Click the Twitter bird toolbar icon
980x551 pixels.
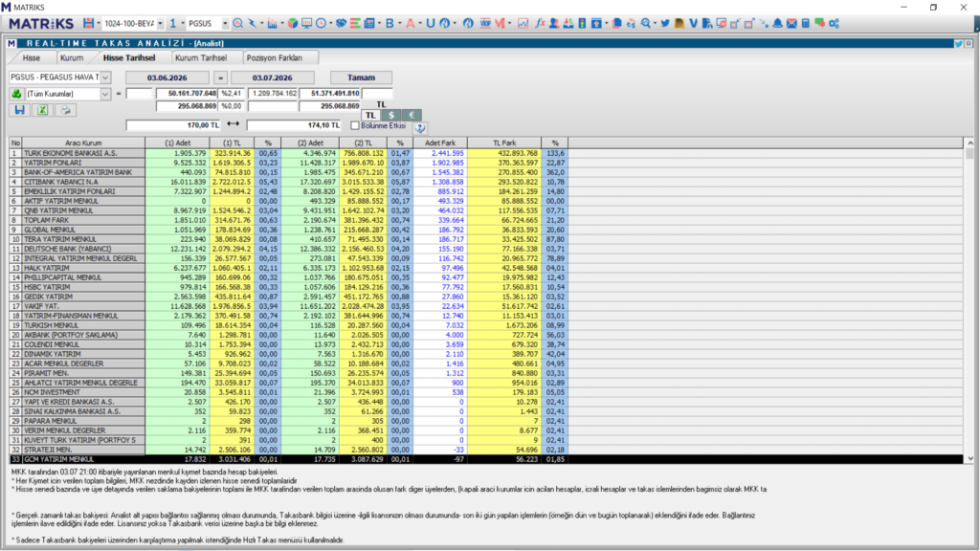coord(665,23)
